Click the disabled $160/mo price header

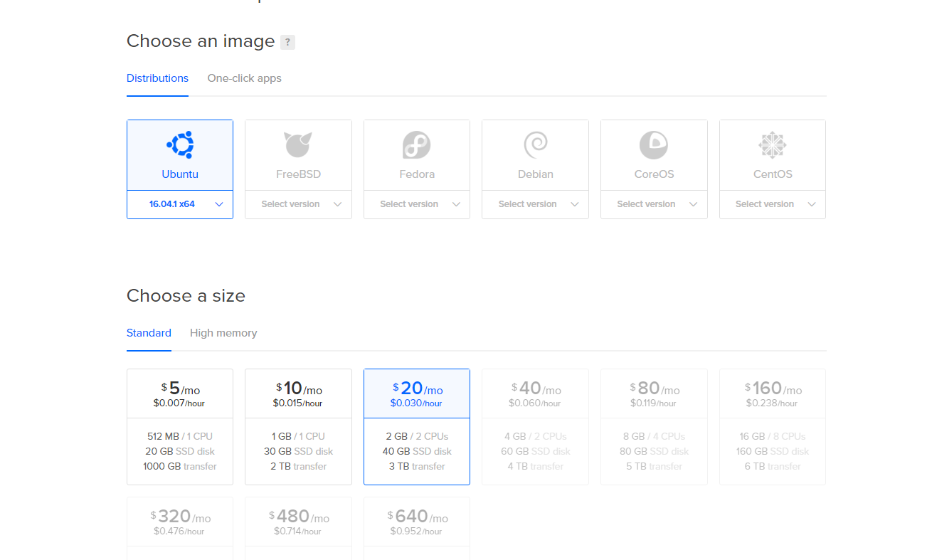click(773, 393)
